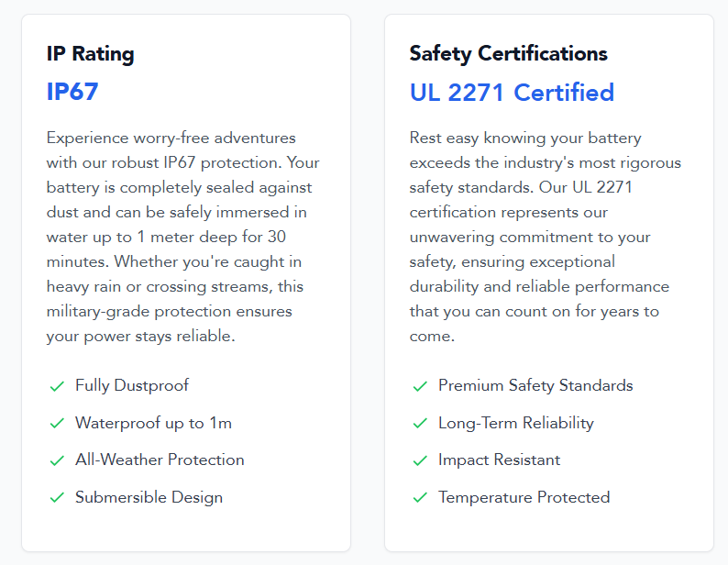Viewport: 728px width, 565px height.
Task: Click the checkmark beside Premium Safety Standards
Action: coord(420,386)
